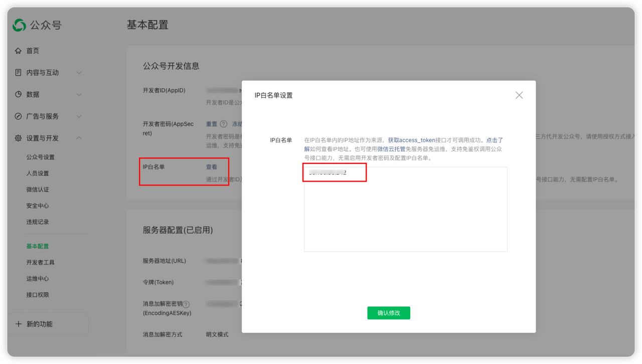Viewport: 642px width, 364px height.
Task: Collapse the 设置与开发 menu section
Action: pyautogui.click(x=79, y=138)
